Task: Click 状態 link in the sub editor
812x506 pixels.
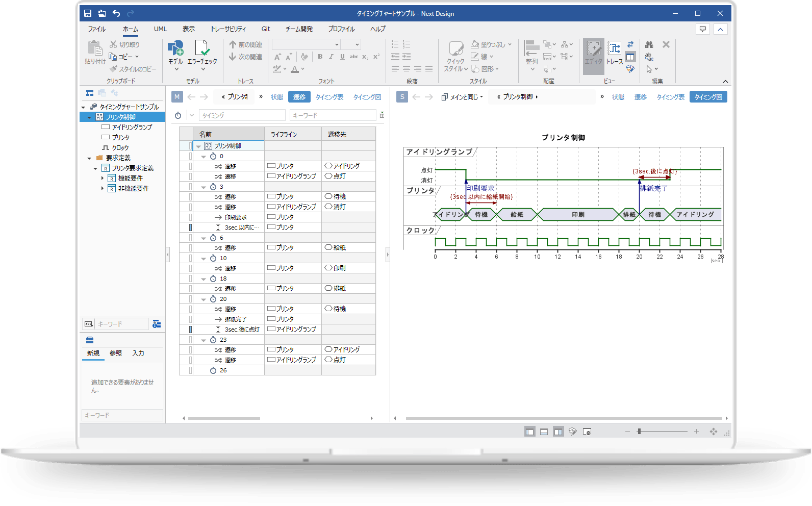Action: (x=618, y=97)
